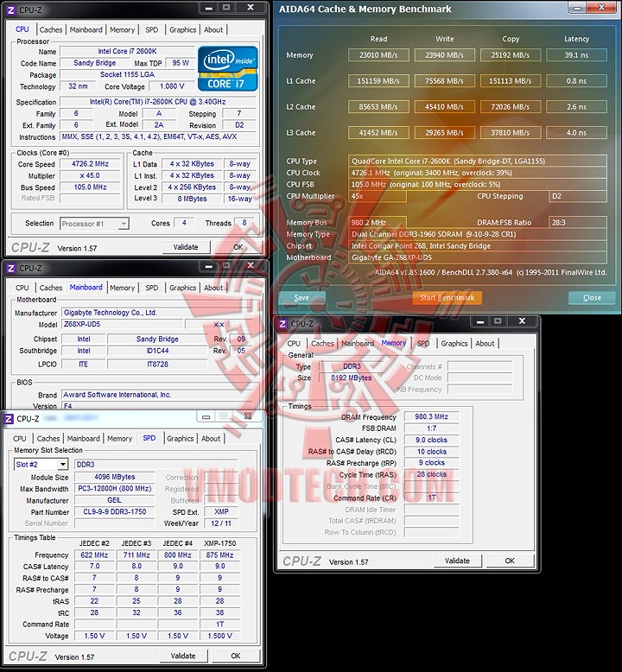Click the Core Speed field 4726.2 MHz
This screenshot has width=622, height=672.
90,164
